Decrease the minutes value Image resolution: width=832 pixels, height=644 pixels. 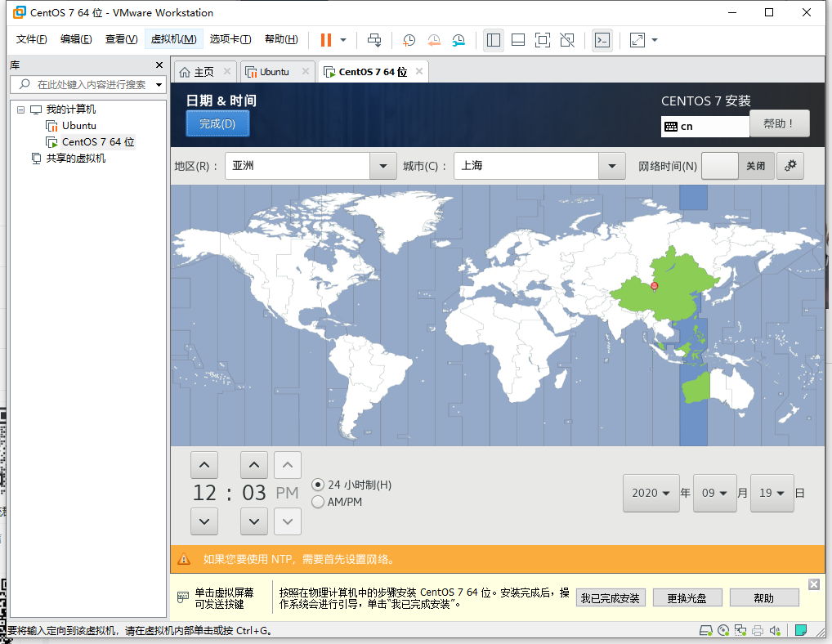click(x=254, y=521)
